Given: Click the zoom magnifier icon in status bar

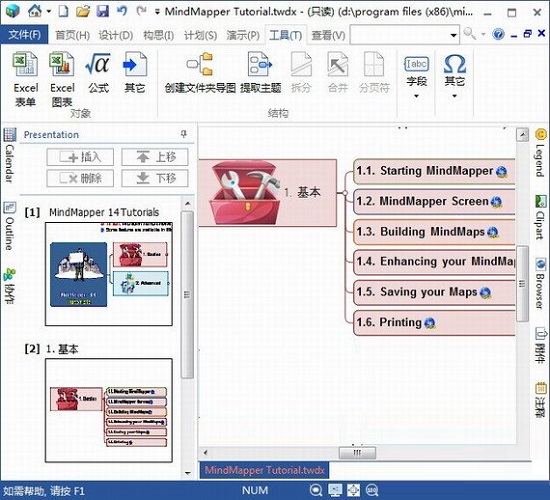Looking at the screenshot, I should tap(316, 490).
